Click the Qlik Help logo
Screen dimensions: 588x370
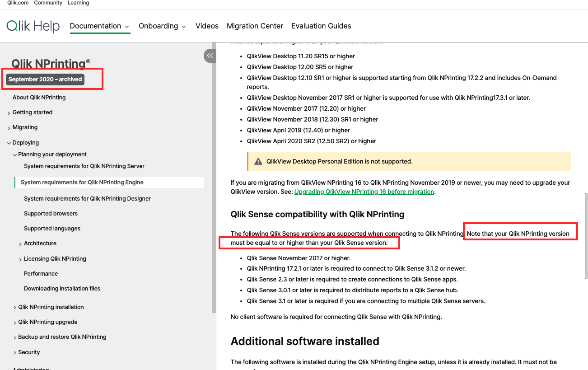(33, 26)
